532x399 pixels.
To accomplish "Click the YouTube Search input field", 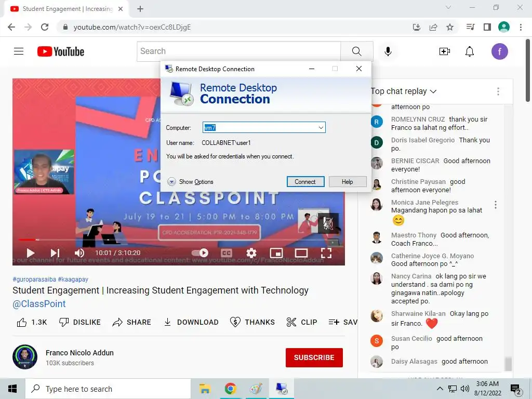I will [239, 51].
